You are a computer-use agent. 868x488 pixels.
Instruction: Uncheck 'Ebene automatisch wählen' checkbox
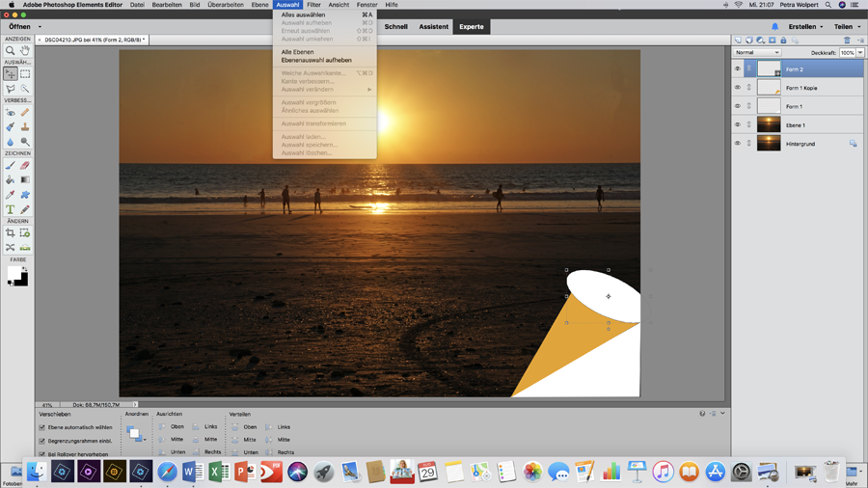click(42, 427)
